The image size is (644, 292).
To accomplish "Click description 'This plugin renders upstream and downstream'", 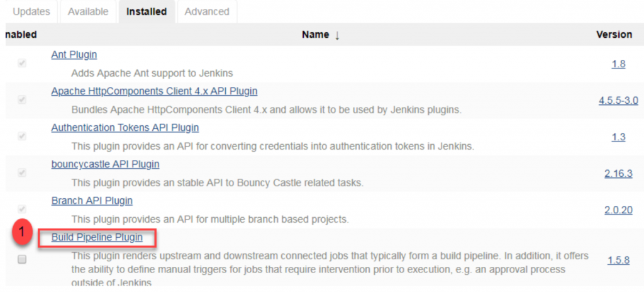I will point(330,269).
